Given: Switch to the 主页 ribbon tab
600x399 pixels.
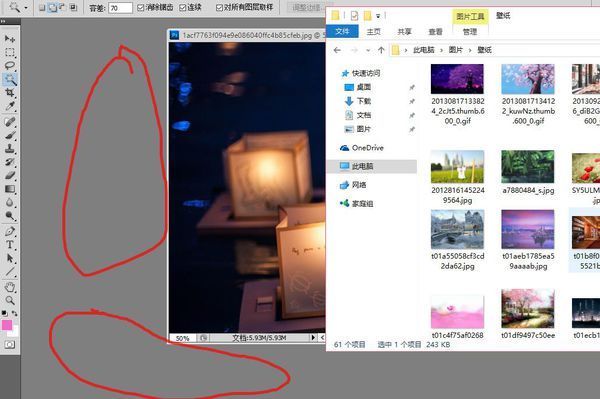Looking at the screenshot, I should (x=373, y=32).
